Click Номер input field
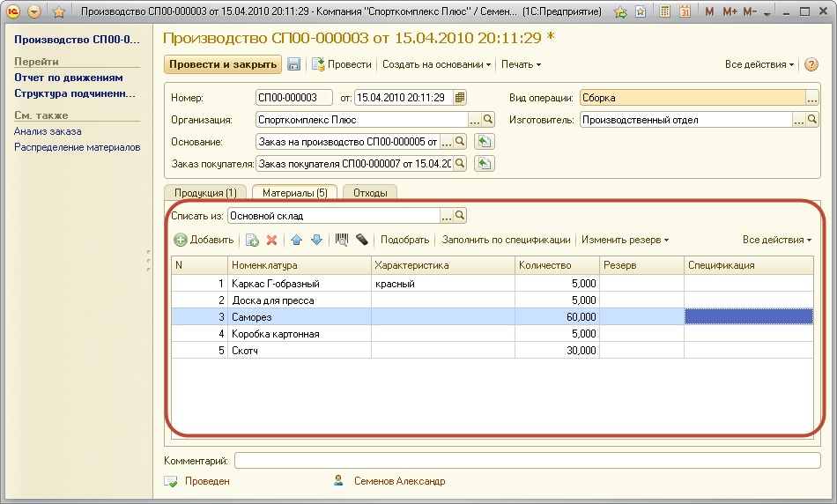Screen dimensions: 837x504 click(x=294, y=98)
